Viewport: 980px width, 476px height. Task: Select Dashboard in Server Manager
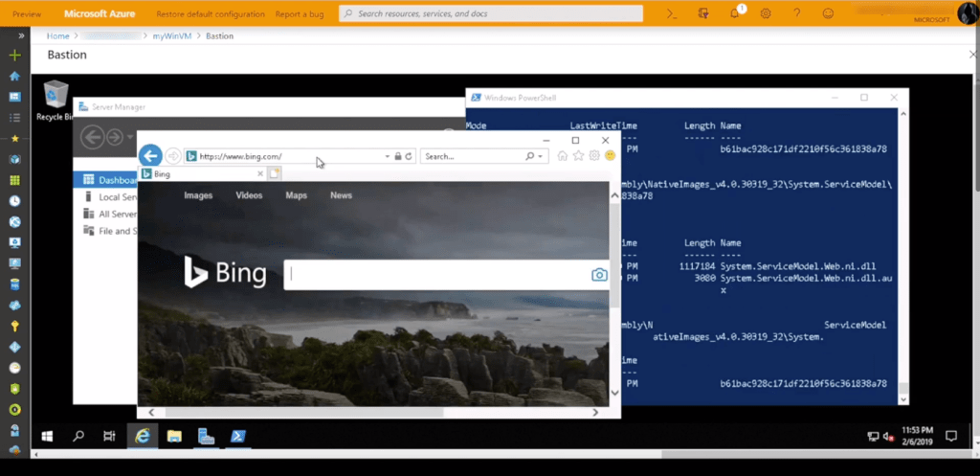[105, 180]
